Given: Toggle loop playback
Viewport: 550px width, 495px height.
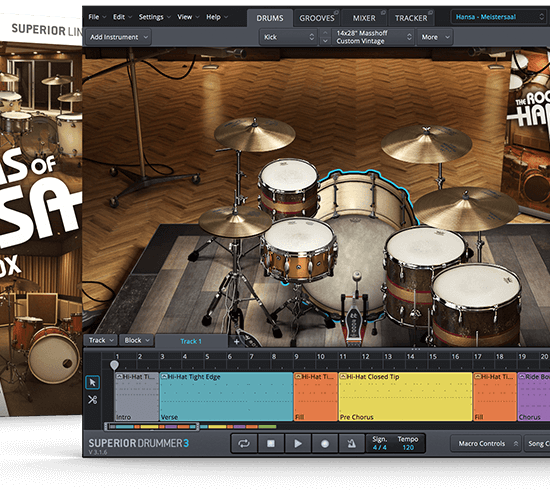Looking at the screenshot, I should click(x=244, y=444).
